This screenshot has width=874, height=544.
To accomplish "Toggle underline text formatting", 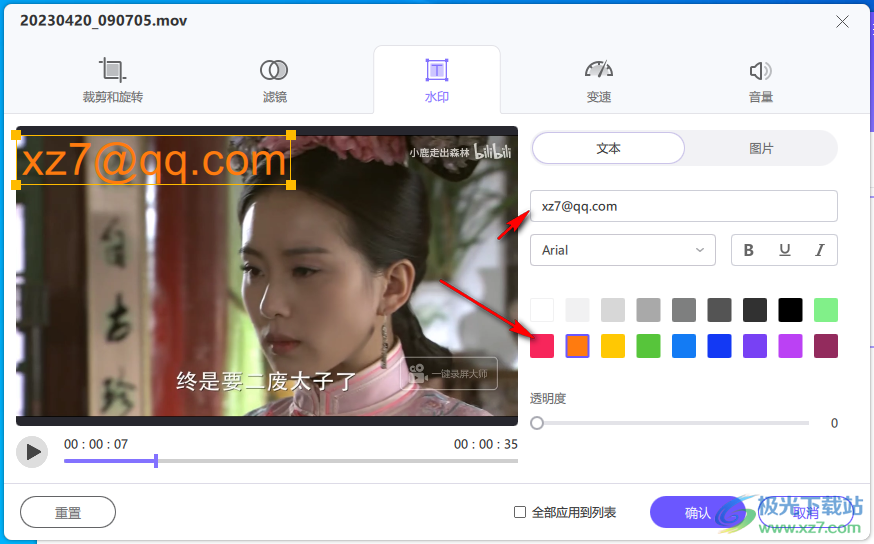I will click(784, 250).
